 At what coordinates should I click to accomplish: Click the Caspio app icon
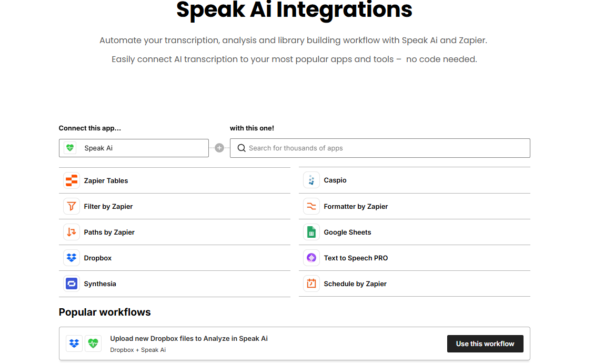click(311, 180)
